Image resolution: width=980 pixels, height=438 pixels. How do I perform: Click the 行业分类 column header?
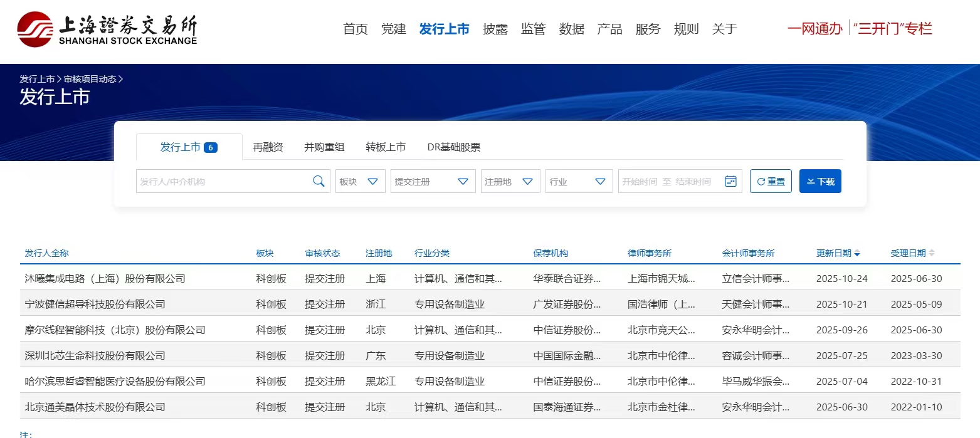pyautogui.click(x=432, y=253)
